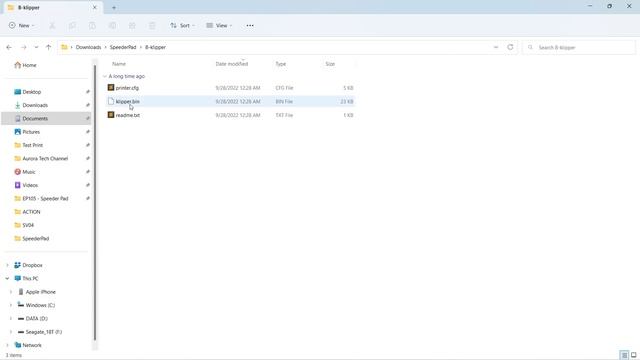Select the printer.cfg file
640x360 pixels.
231,88
